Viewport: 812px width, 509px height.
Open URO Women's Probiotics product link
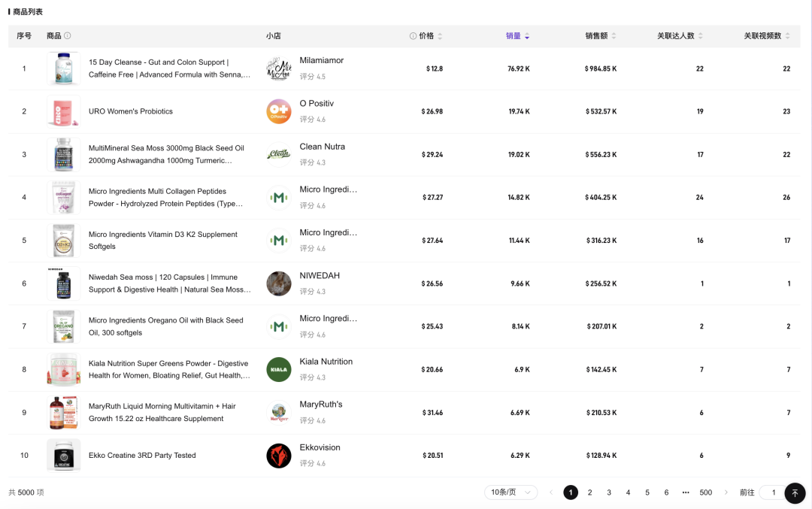(131, 111)
